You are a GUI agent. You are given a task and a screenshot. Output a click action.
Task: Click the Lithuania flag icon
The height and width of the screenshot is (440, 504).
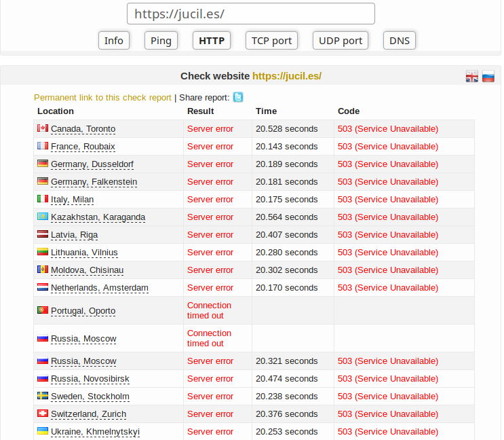[43, 252]
